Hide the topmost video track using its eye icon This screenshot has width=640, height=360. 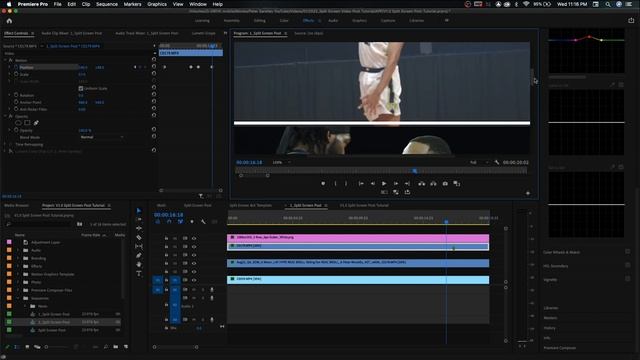pos(194,238)
